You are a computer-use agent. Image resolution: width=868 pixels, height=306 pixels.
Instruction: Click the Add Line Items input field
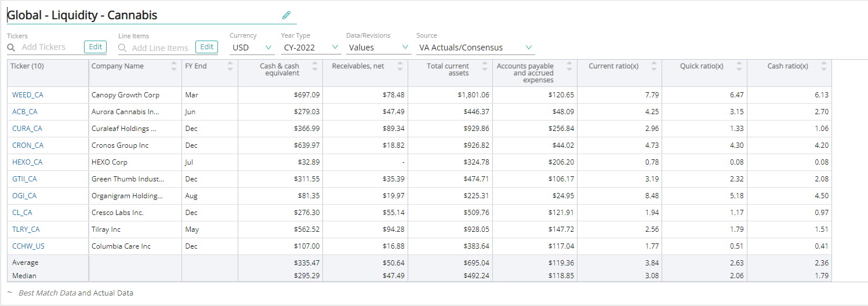[x=161, y=48]
